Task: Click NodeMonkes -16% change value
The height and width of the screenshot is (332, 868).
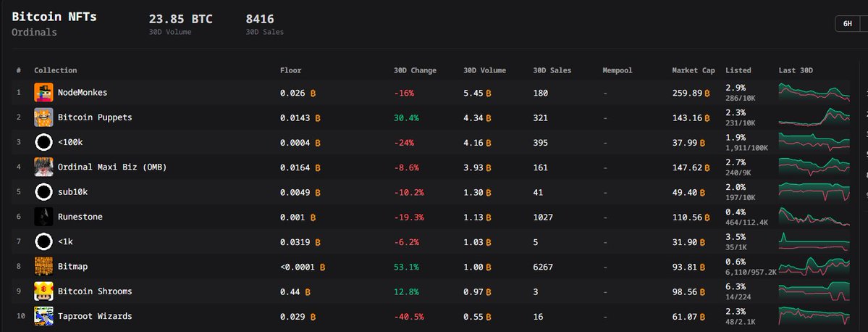Action: pyautogui.click(x=403, y=93)
